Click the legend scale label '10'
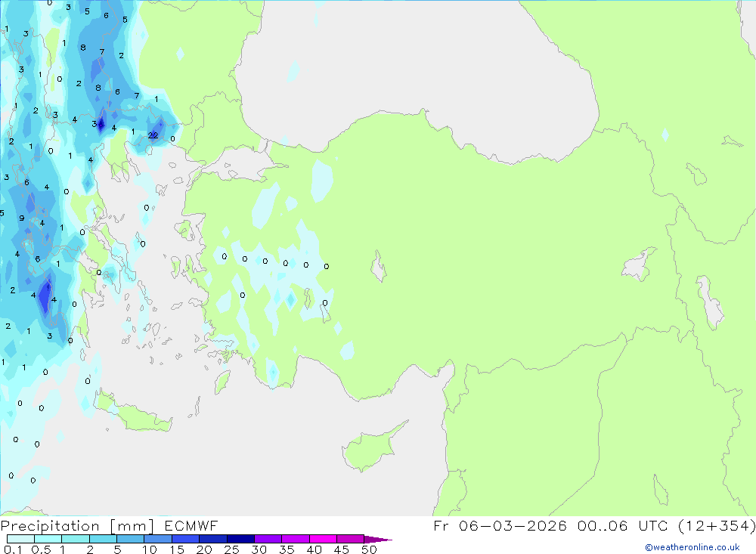 pos(150,549)
